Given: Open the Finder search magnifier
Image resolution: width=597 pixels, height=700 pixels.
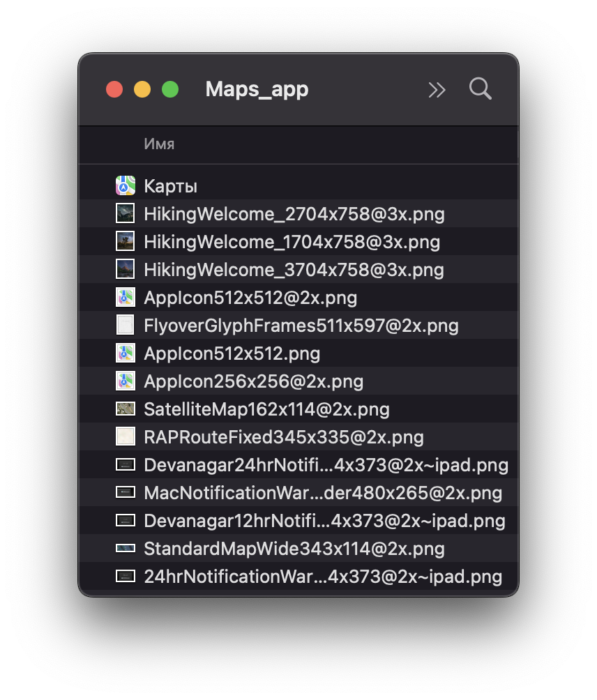Looking at the screenshot, I should 480,89.
